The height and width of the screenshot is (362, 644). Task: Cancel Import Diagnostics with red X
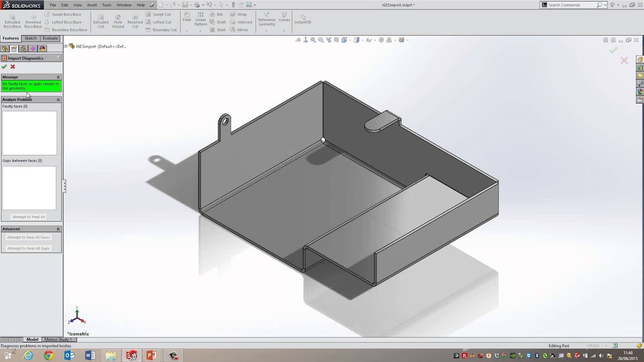point(13,66)
